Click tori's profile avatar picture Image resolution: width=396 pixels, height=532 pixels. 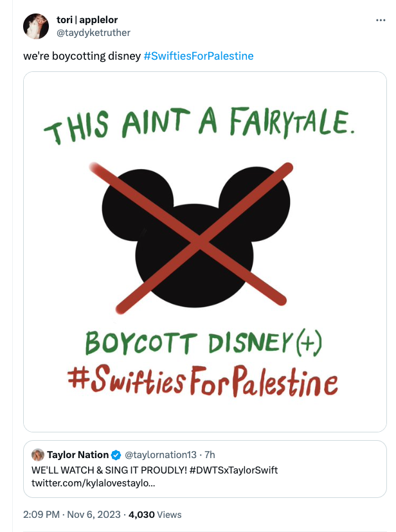point(36,26)
